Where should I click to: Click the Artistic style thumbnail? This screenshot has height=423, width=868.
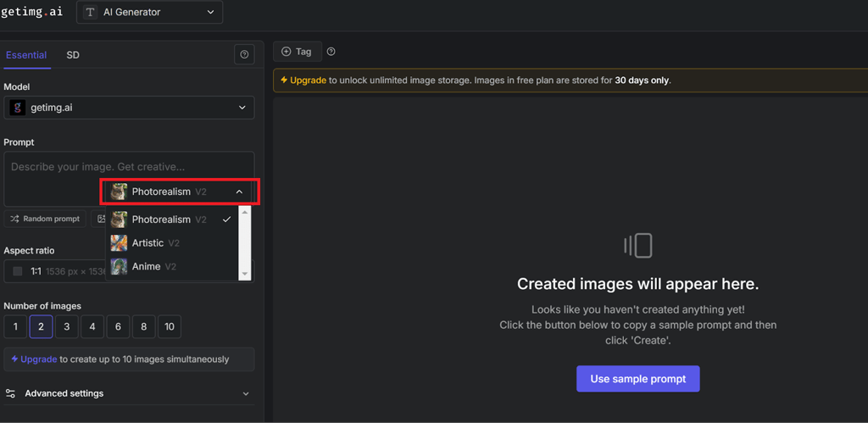(119, 243)
